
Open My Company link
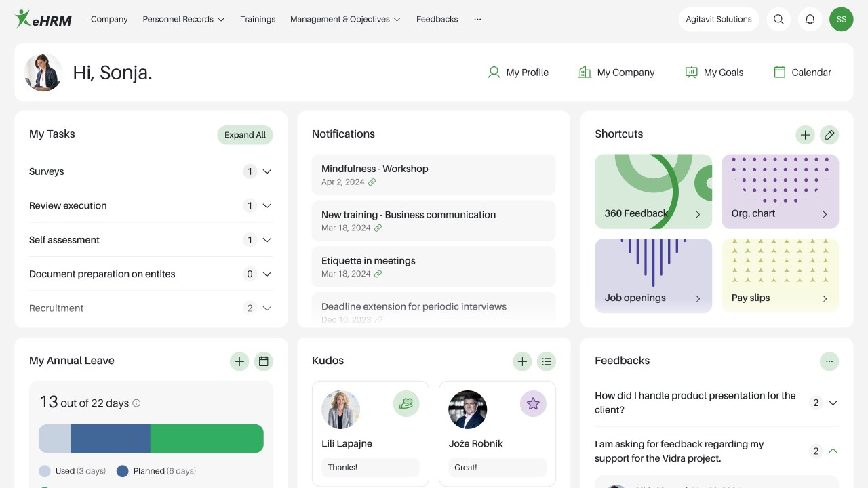616,73
